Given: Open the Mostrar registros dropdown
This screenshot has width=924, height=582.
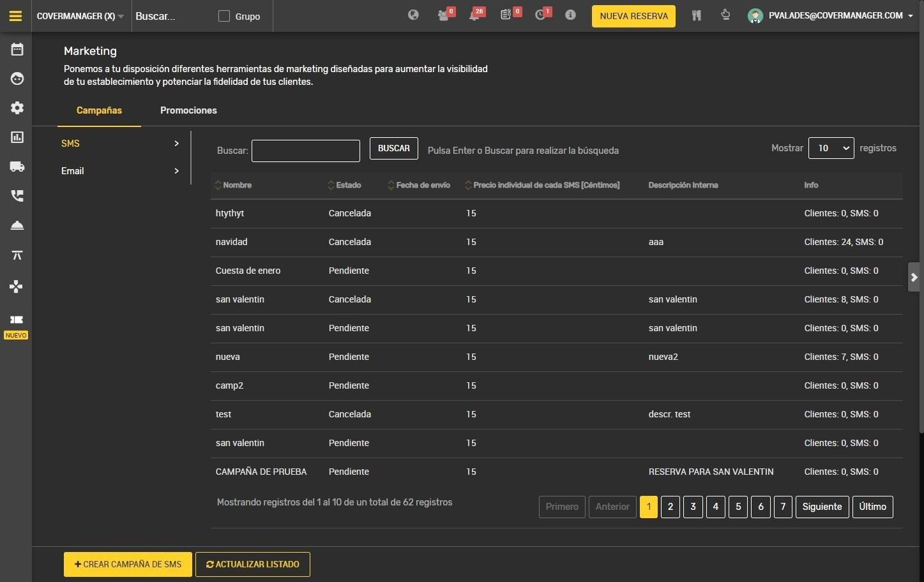Looking at the screenshot, I should (831, 148).
